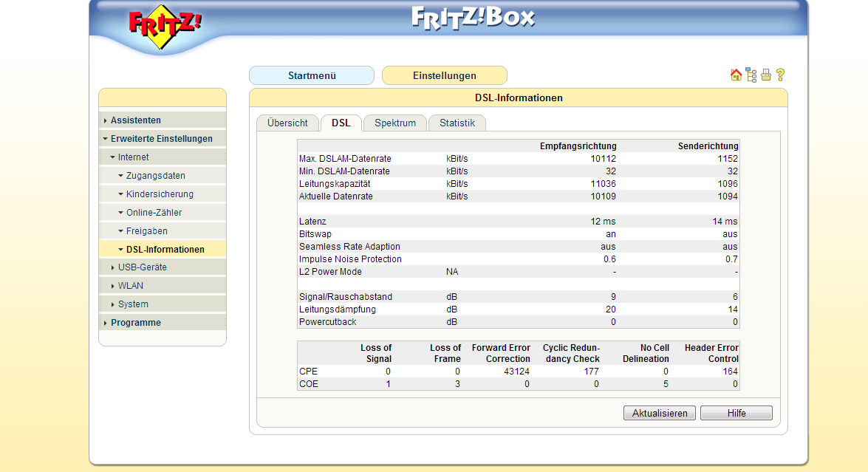Click the yellow question mark help icon

click(x=781, y=75)
